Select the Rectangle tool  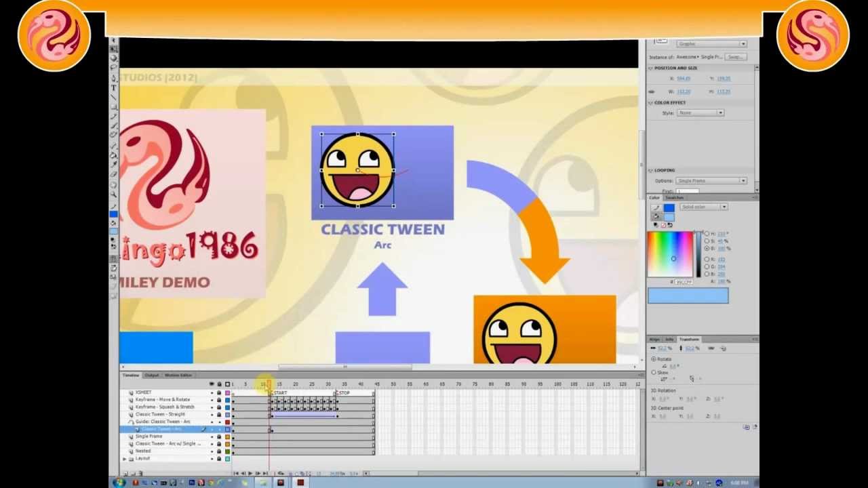tap(114, 106)
